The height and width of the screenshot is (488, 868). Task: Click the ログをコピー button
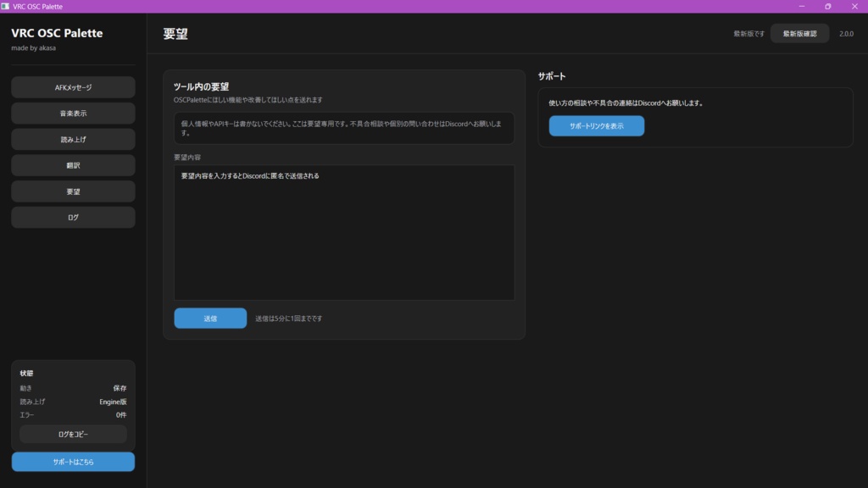pyautogui.click(x=73, y=435)
